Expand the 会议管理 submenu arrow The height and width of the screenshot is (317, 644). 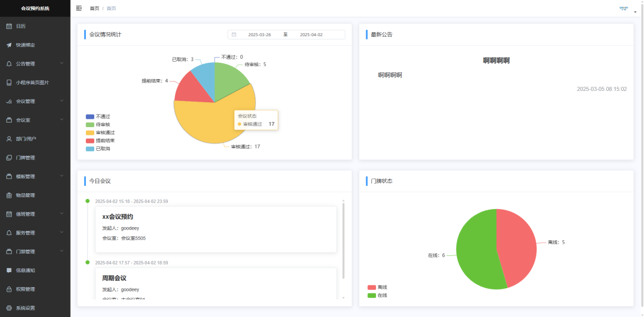pyautogui.click(x=62, y=101)
